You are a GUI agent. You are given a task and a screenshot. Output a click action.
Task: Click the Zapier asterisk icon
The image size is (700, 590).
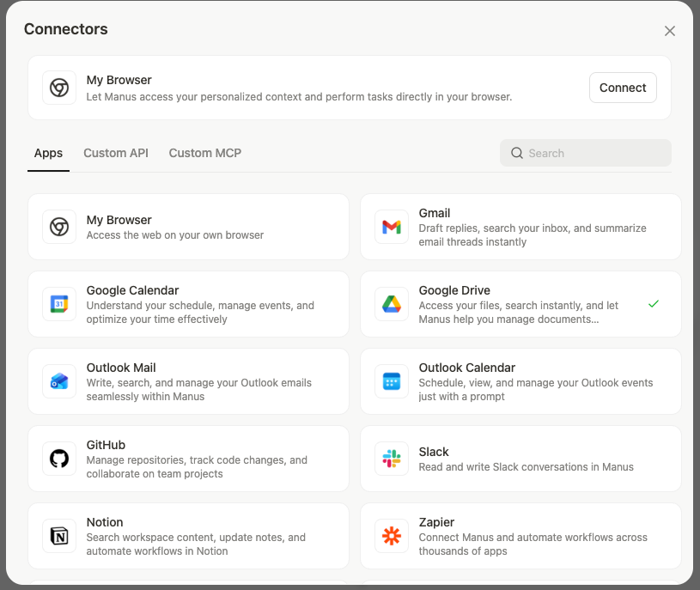tap(392, 536)
